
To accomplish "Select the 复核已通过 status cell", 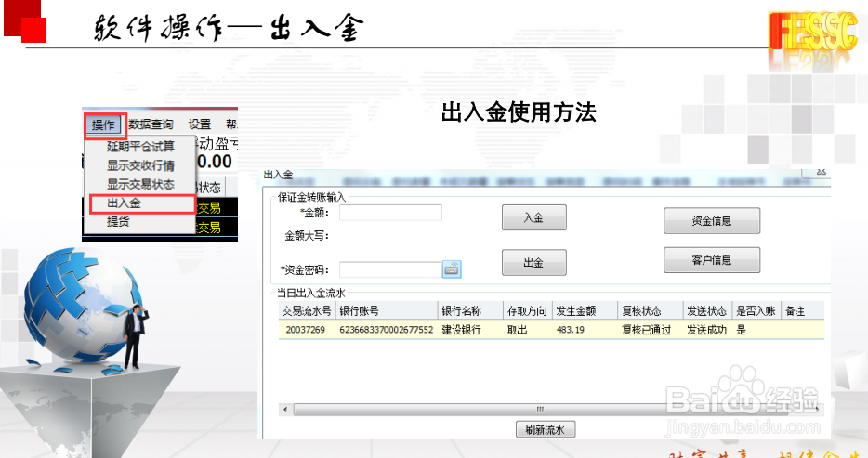I will 646,330.
